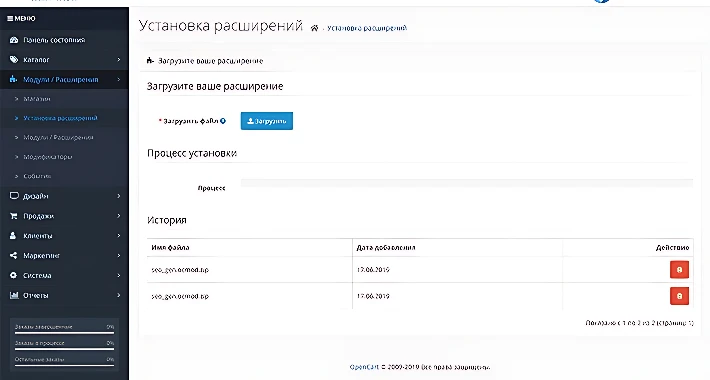Click the Действие column header
This screenshot has width=710, height=380.
tap(672, 248)
